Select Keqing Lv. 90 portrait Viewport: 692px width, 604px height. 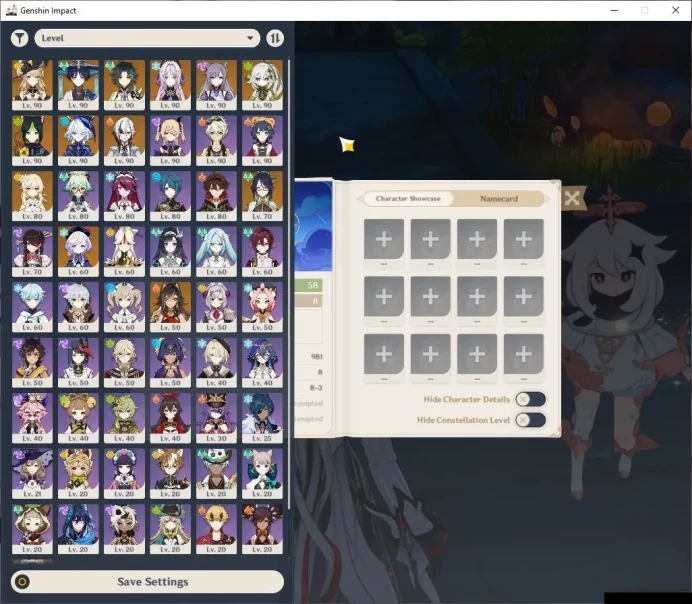tap(216, 85)
